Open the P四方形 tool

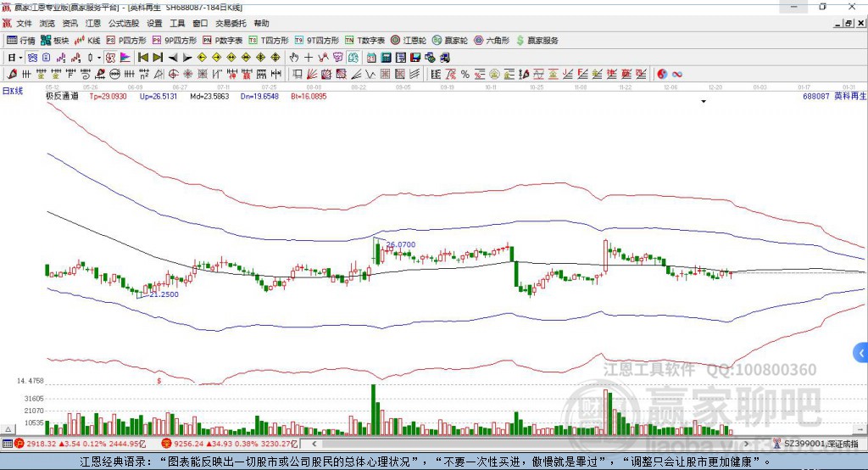[x=126, y=41]
